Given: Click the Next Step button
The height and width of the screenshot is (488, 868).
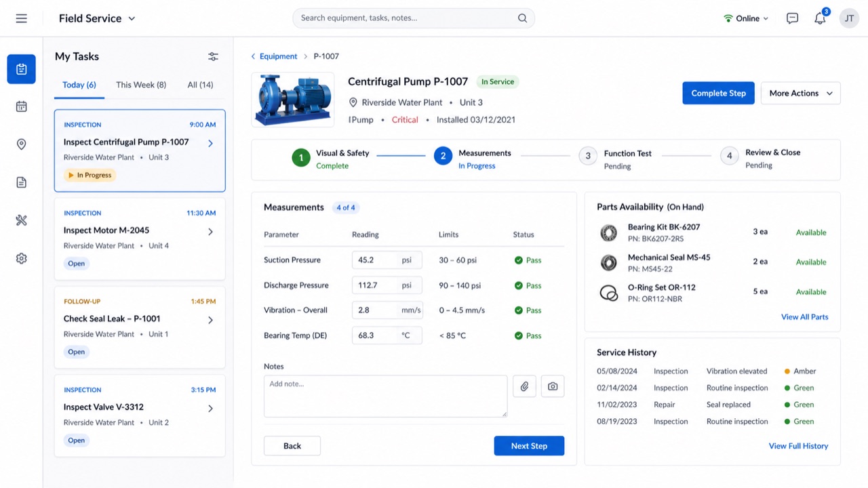Looking at the screenshot, I should 529,446.
